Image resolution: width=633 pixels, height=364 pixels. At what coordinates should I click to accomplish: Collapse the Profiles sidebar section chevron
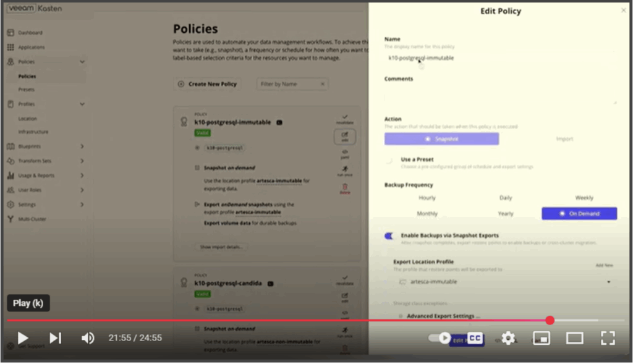[x=82, y=104]
